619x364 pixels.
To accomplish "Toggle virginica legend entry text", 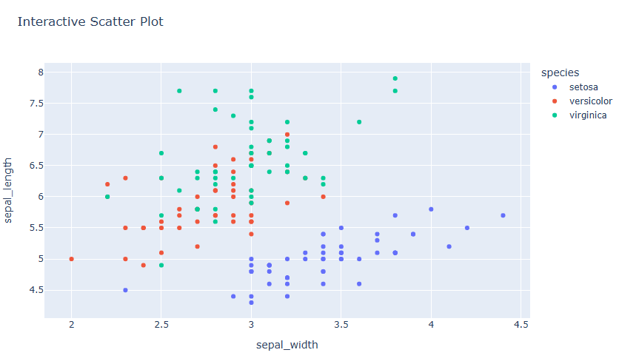I will click(x=588, y=115).
